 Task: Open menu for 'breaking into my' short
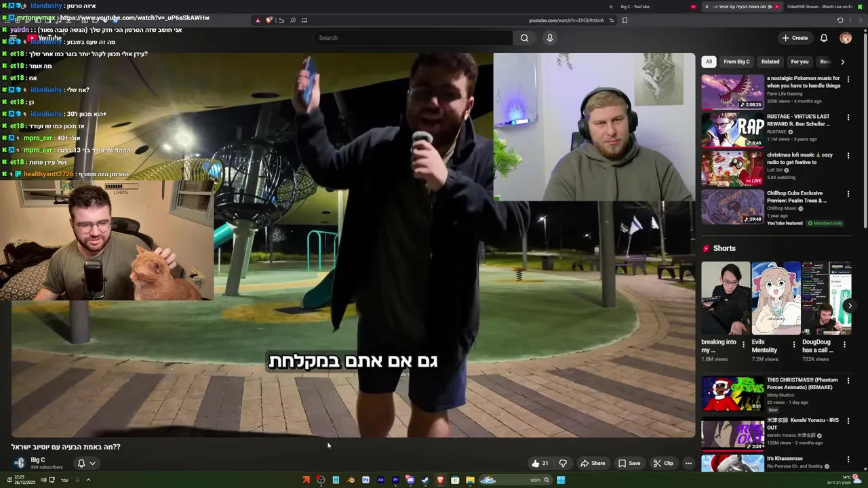743,344
